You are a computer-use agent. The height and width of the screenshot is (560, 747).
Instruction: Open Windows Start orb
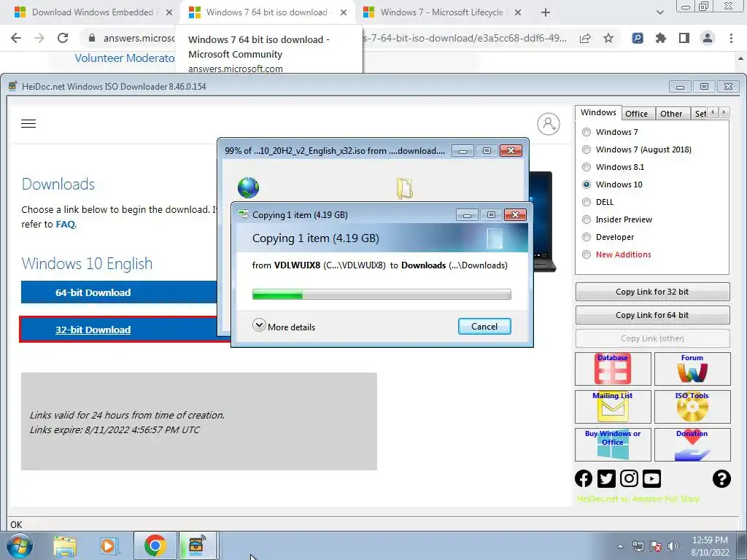click(x=20, y=545)
